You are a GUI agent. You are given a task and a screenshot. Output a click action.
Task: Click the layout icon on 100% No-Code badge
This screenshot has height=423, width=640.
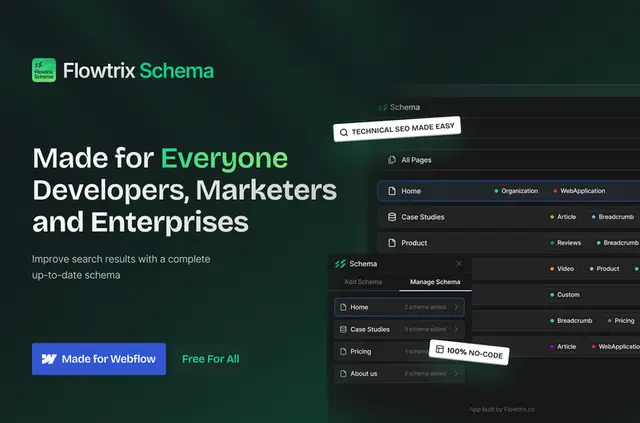tap(440, 349)
